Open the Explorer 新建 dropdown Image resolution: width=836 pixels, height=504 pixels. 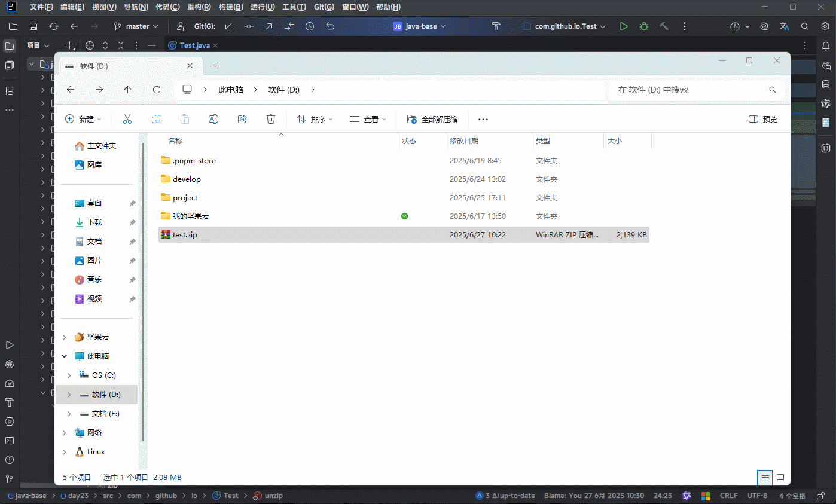point(83,119)
